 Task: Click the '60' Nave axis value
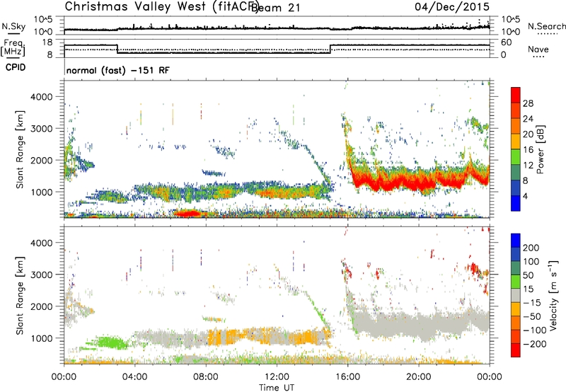[507, 42]
